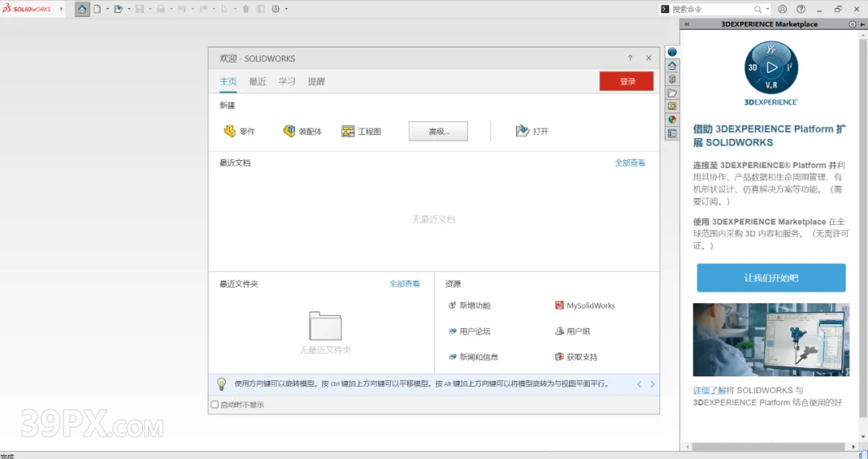
Task: Click the 搜索命令 search input field
Action: coord(710,9)
